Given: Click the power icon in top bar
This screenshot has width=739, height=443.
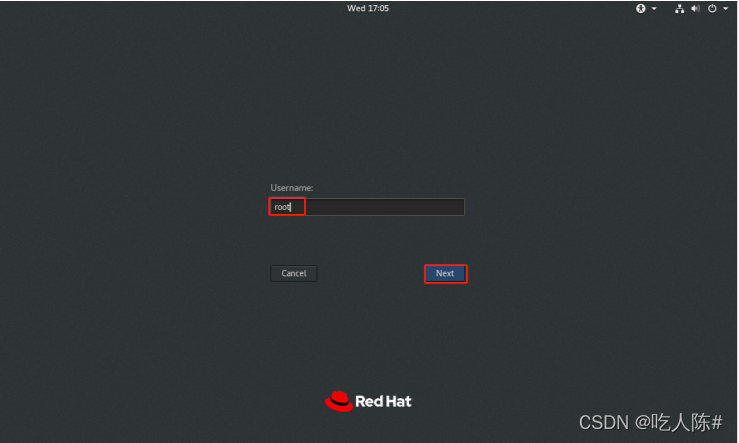Looking at the screenshot, I should point(712,8).
